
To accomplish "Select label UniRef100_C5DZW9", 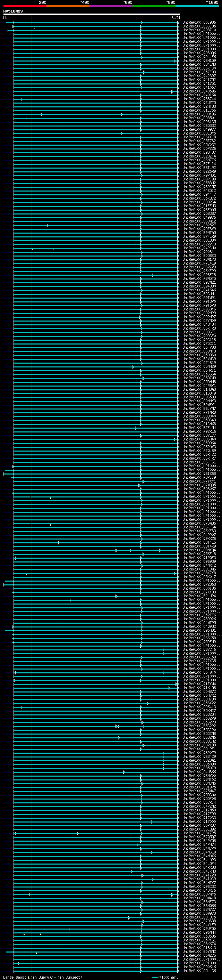I will tap(199, 378).
